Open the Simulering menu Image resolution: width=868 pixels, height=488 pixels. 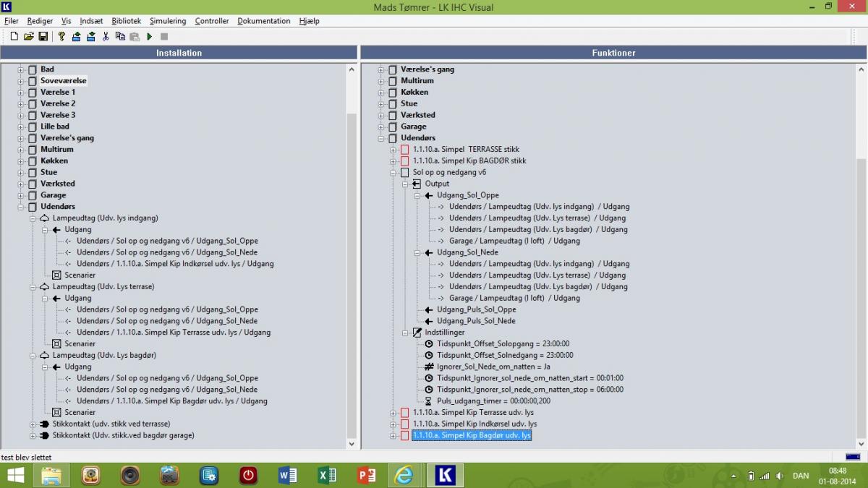point(168,21)
